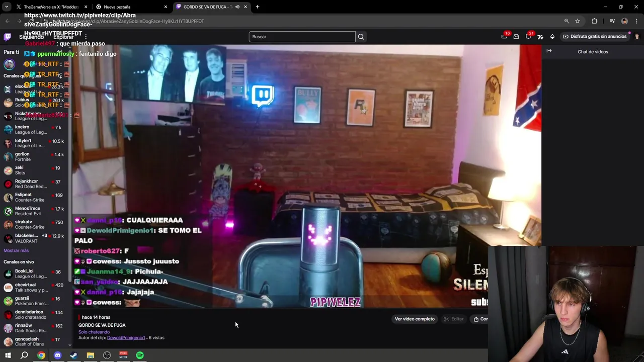Select the GORDO SE VA DE FUGA tab
644x362 pixels.
211,7
